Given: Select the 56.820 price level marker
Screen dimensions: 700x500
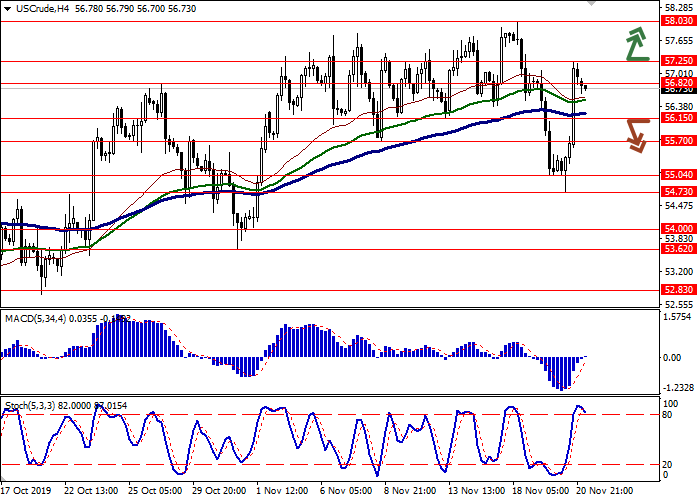Looking at the screenshot, I should click(679, 83).
